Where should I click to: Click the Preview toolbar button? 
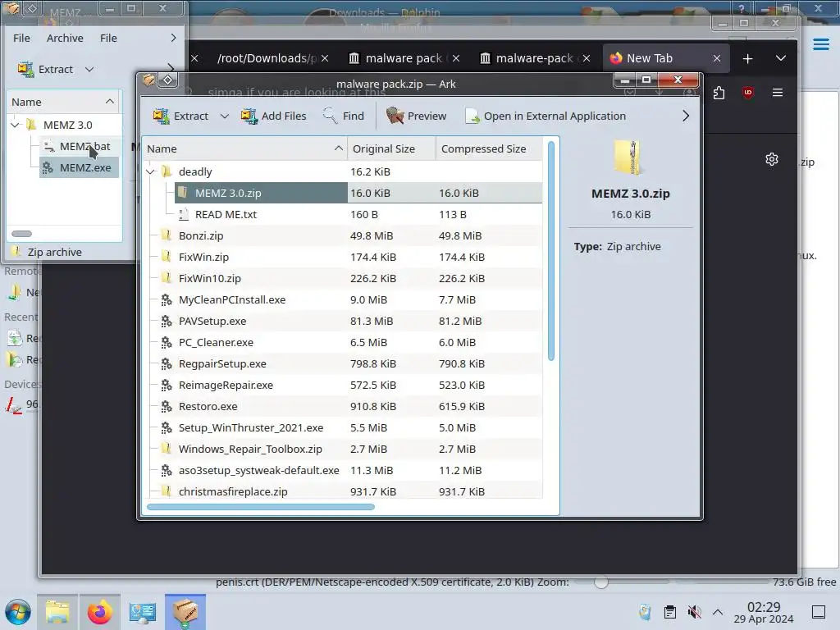click(x=416, y=116)
